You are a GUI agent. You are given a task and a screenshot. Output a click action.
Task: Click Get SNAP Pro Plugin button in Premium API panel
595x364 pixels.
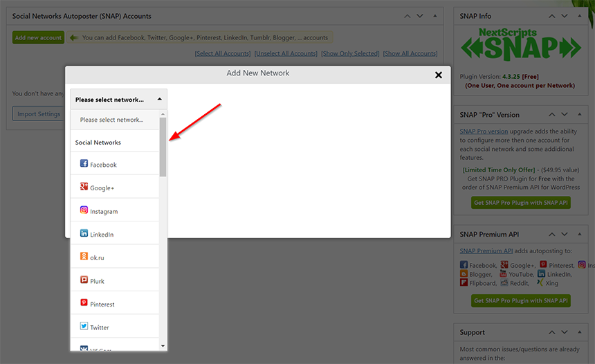(520, 300)
